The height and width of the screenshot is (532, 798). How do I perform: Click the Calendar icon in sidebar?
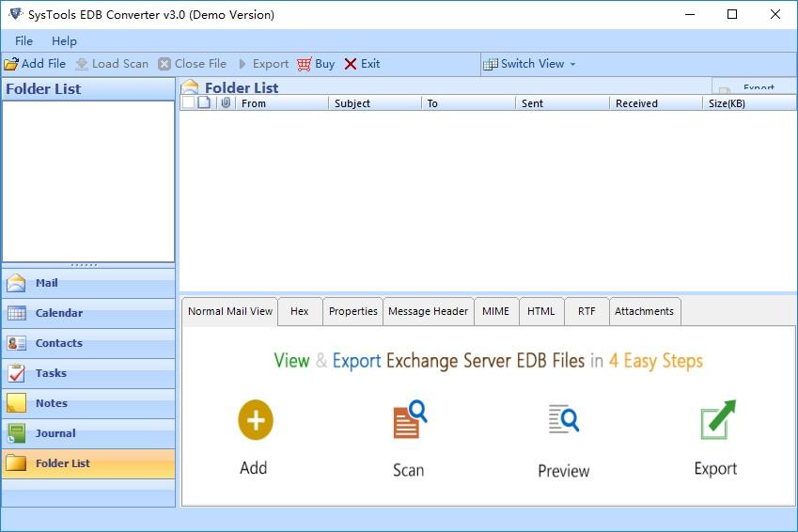16,313
